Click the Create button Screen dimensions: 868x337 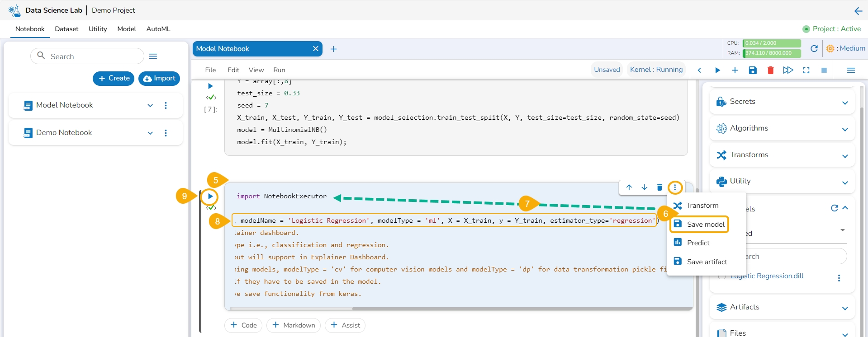coord(114,78)
